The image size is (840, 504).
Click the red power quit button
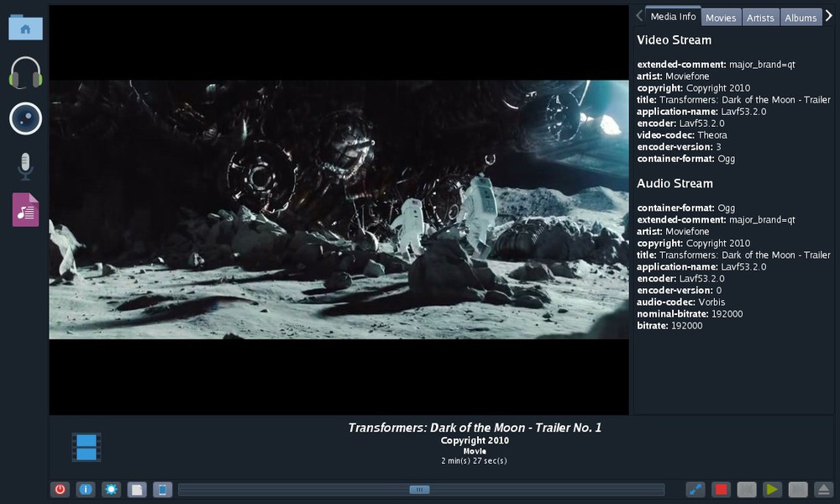coord(60,490)
